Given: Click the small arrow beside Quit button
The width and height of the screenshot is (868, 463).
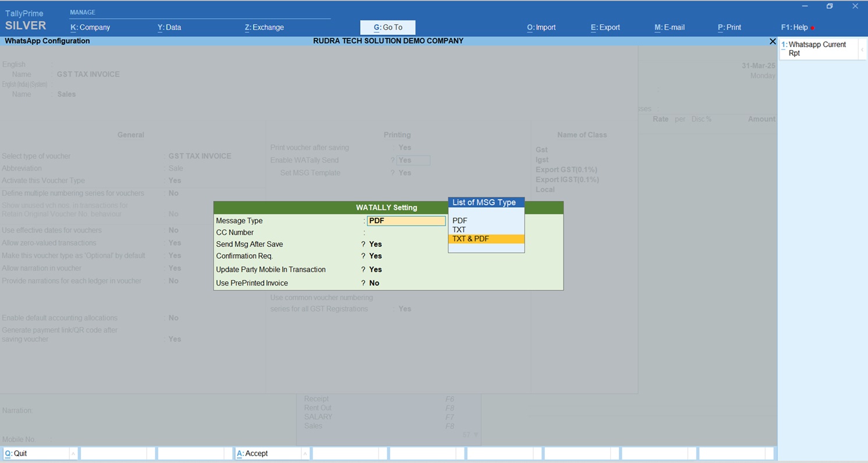Looking at the screenshot, I should (73, 454).
